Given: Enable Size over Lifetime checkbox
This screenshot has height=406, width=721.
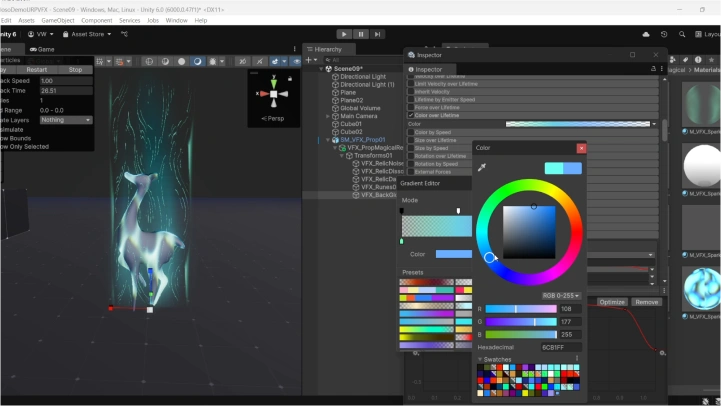Looking at the screenshot, I should coord(411,140).
